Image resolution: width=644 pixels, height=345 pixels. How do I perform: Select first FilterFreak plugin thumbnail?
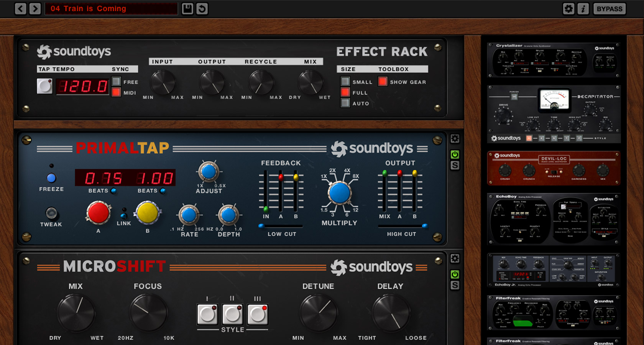pos(554,313)
